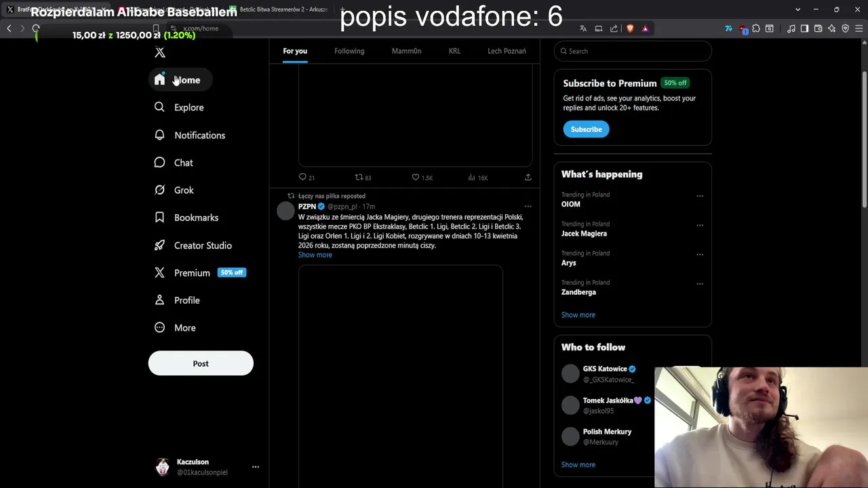
Task: Click translate page icon in address bar
Action: coord(583,28)
